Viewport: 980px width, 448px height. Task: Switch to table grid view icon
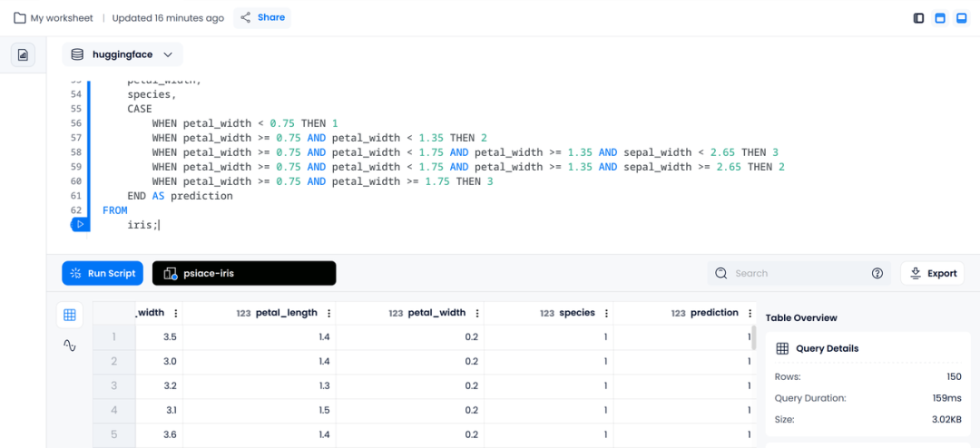point(69,315)
